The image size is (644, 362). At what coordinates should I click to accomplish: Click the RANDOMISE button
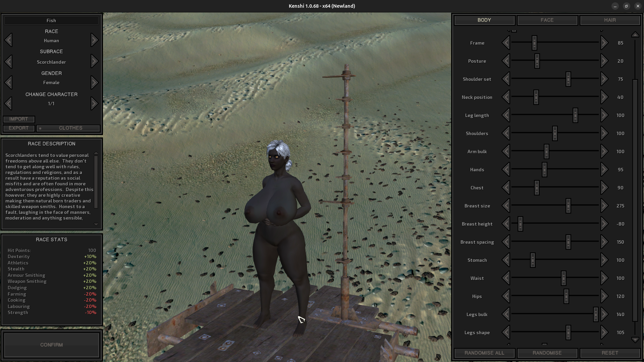click(x=547, y=353)
